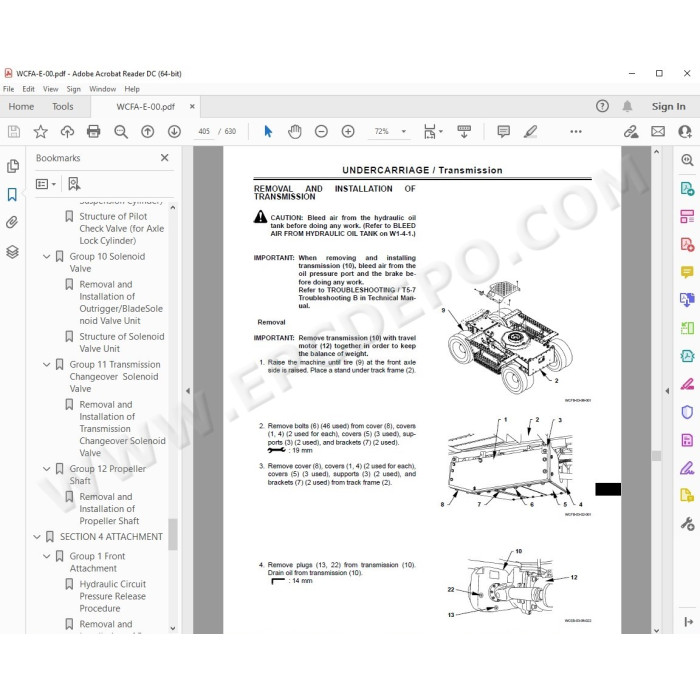Toggle the Bookmarks panel icon
The width and height of the screenshot is (700, 700).
pyautogui.click(x=12, y=194)
